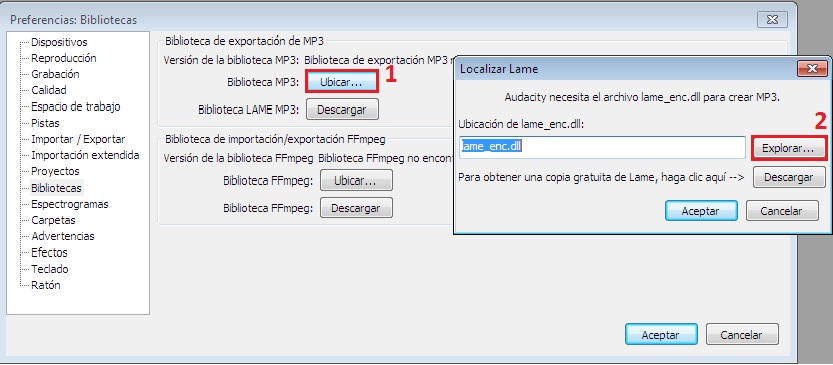Click the 'Localizar Lame' title bar text
The image size is (833, 365).
[499, 69]
